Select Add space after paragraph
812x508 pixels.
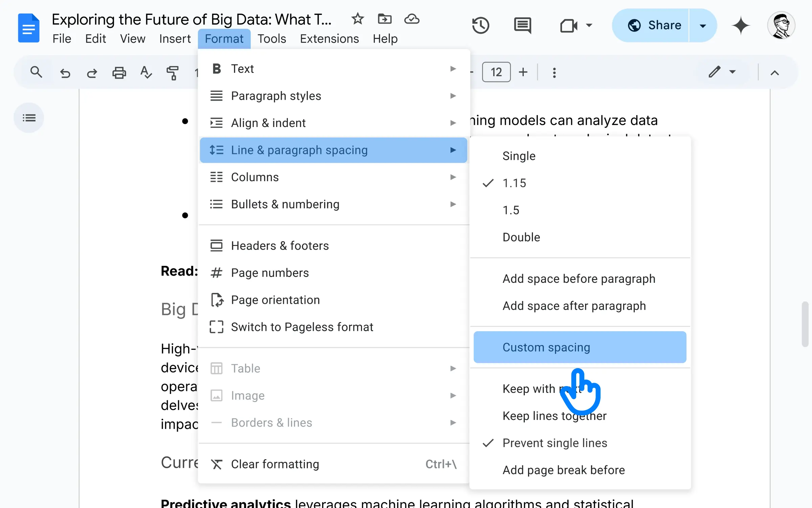[x=580, y=306]
